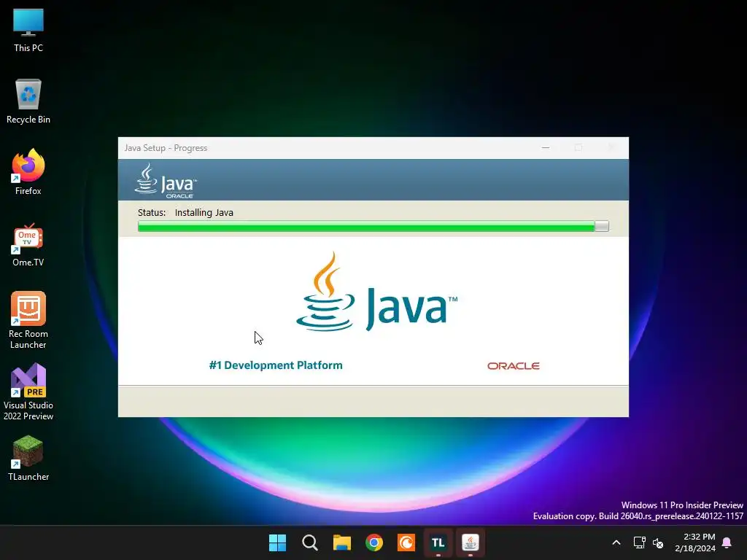Click the 'Status:' label
Viewport: 747px width, 560px height.
[152, 212]
